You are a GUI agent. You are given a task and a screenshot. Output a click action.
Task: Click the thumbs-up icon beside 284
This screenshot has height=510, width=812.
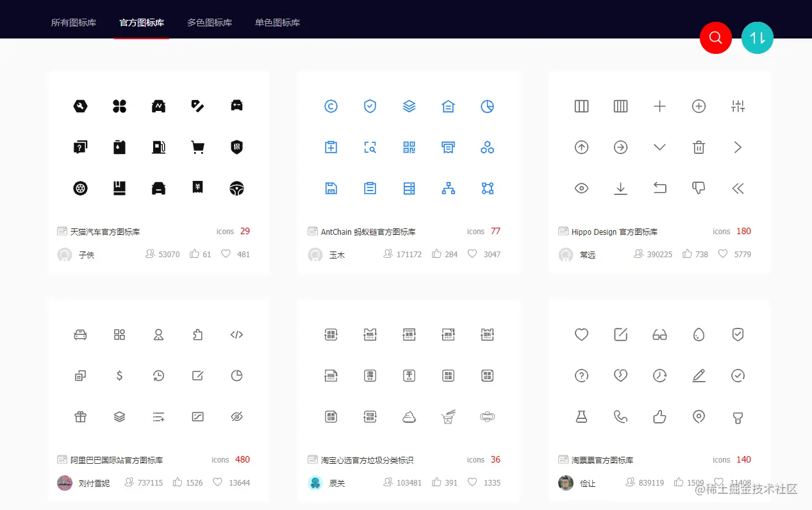click(x=436, y=254)
